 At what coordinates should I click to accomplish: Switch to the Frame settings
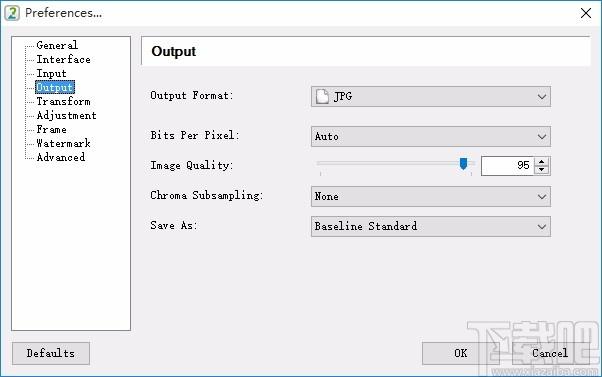pyautogui.click(x=51, y=129)
